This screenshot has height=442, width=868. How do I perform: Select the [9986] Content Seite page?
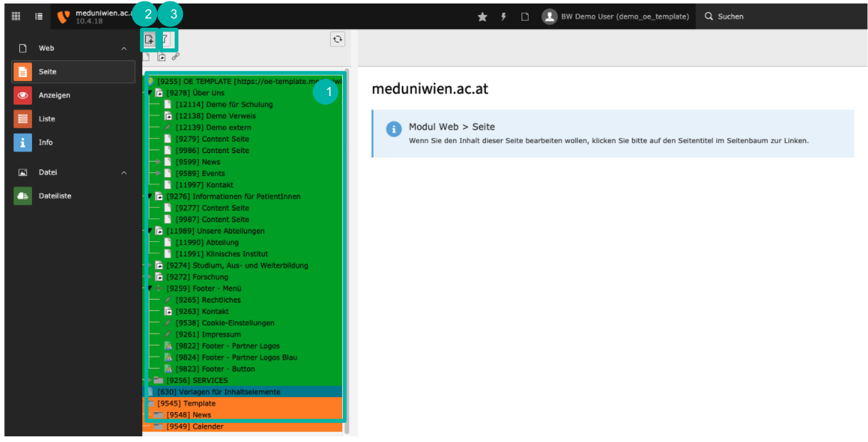(x=212, y=150)
